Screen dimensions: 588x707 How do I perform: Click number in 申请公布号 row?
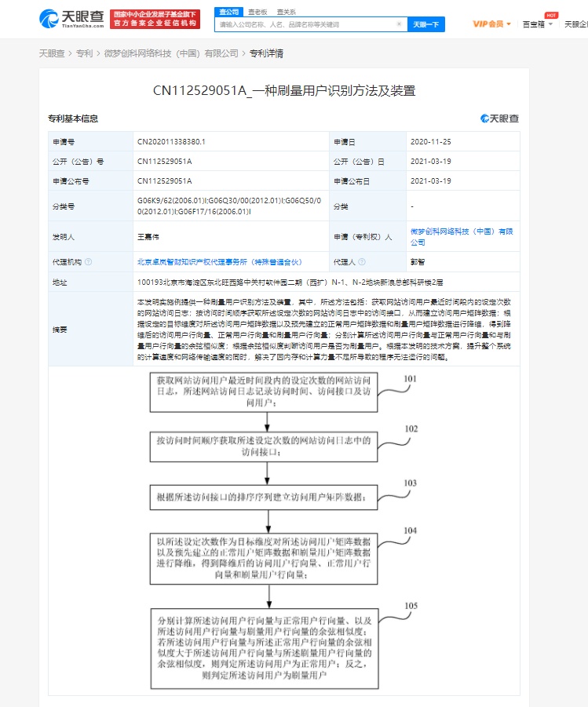click(x=165, y=180)
